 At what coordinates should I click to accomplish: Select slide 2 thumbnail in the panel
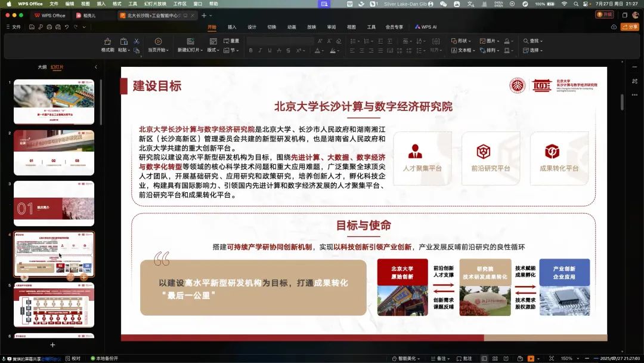point(54,152)
